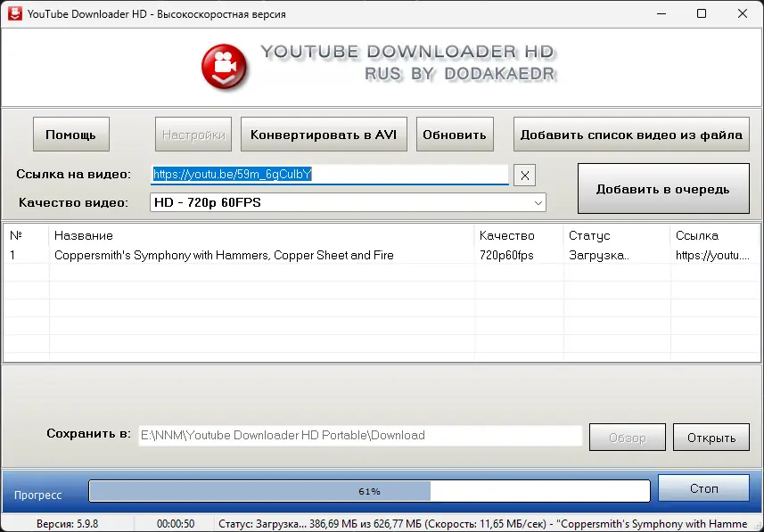This screenshot has height=532, width=764.
Task: Click the Ссылка на видео label
Action: coord(74,175)
